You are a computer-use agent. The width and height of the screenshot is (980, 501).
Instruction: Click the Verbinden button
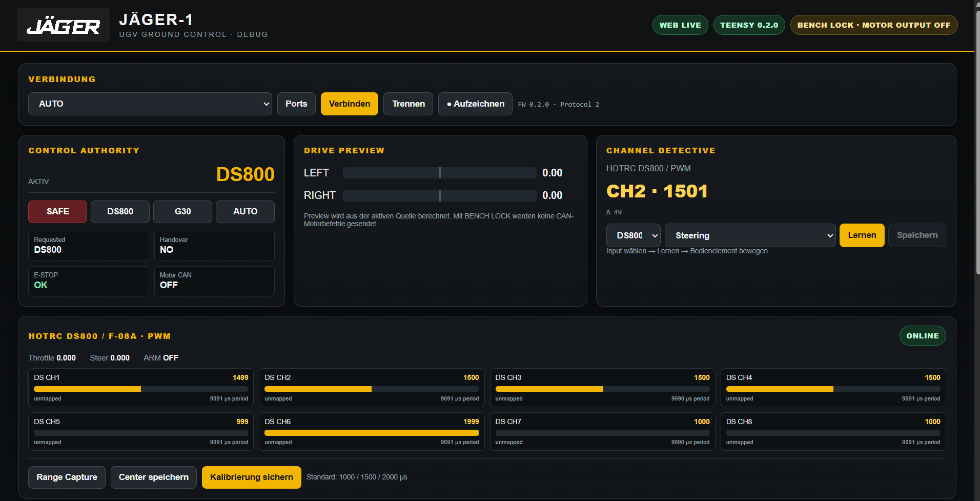click(x=350, y=104)
